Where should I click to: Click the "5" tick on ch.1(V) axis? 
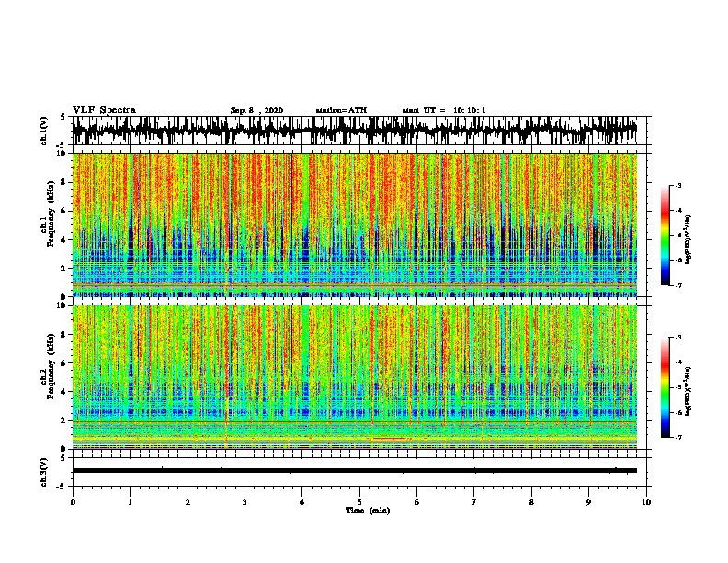tap(63, 117)
